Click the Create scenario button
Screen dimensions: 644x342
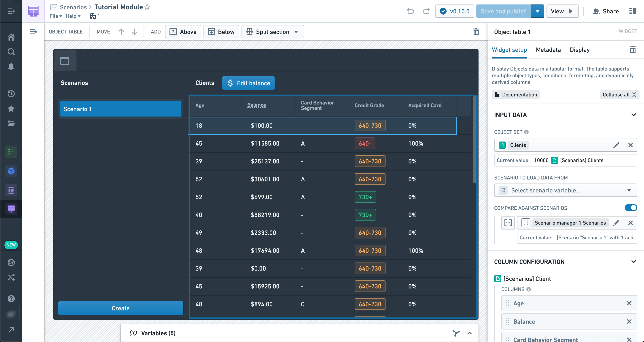pyautogui.click(x=121, y=308)
